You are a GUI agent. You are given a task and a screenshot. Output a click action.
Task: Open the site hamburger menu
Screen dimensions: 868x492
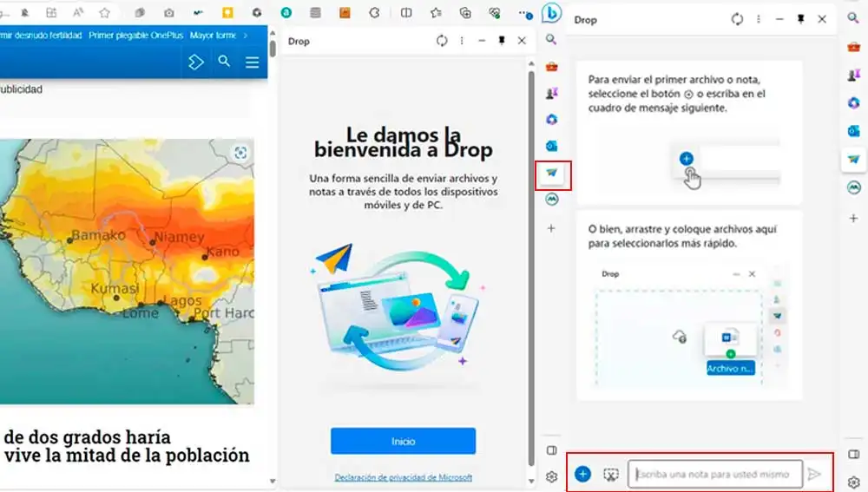pyautogui.click(x=253, y=62)
